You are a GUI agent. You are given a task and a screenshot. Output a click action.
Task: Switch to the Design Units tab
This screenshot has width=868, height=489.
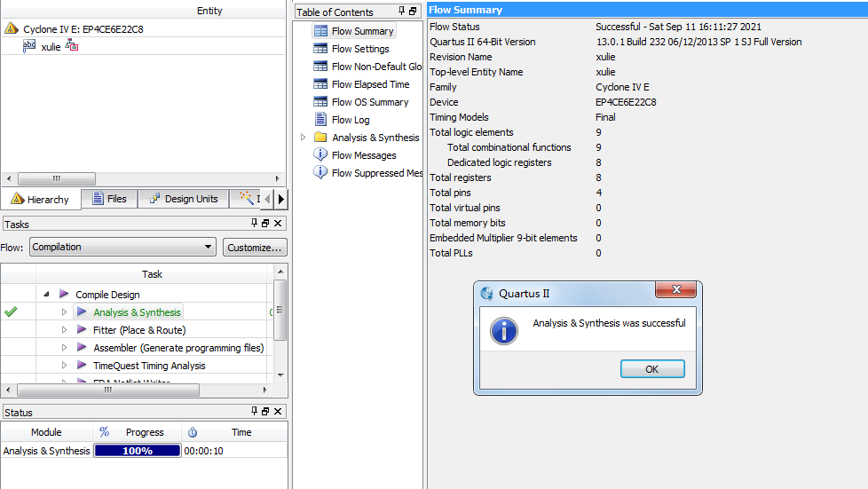pyautogui.click(x=183, y=199)
